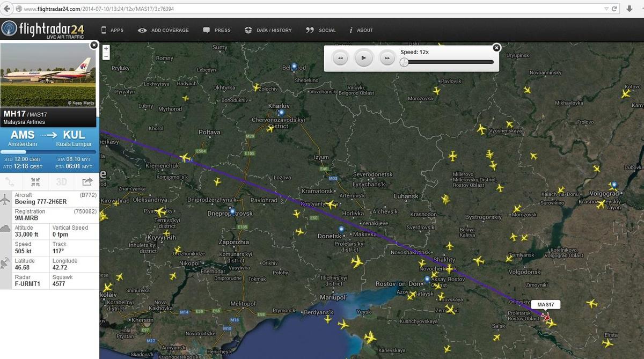Click the blue airport marker at Belgorod
644x359 pixels.
click(x=294, y=66)
